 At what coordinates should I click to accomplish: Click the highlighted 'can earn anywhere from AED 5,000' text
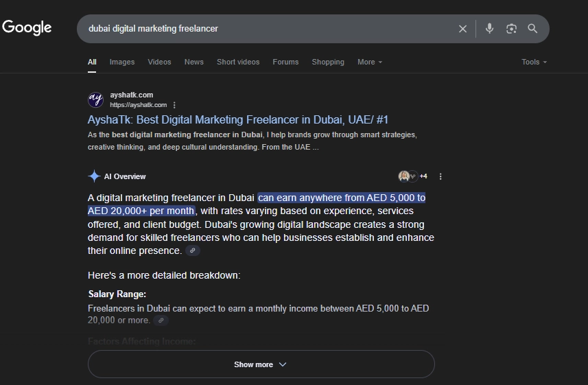coord(342,198)
